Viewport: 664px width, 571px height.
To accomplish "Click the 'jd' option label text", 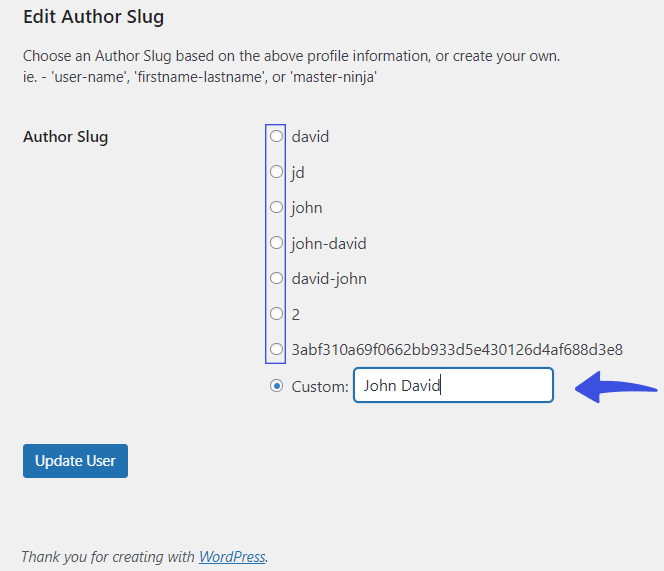I will point(298,172).
